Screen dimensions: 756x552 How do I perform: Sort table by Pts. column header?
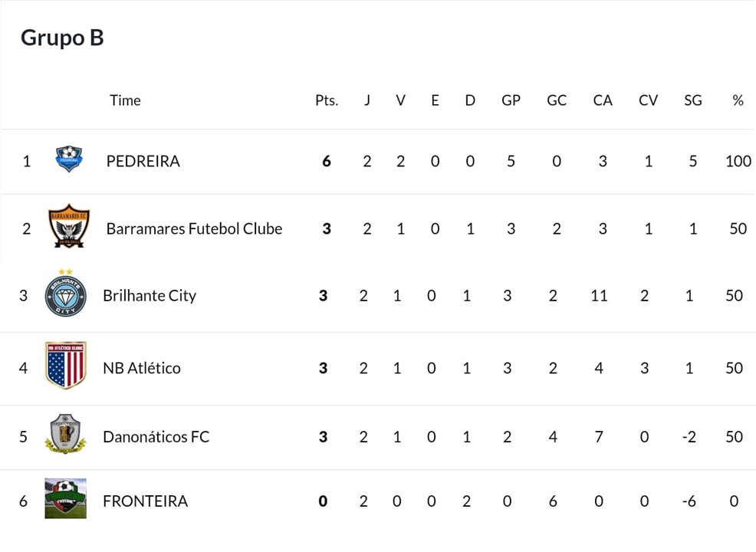click(327, 100)
